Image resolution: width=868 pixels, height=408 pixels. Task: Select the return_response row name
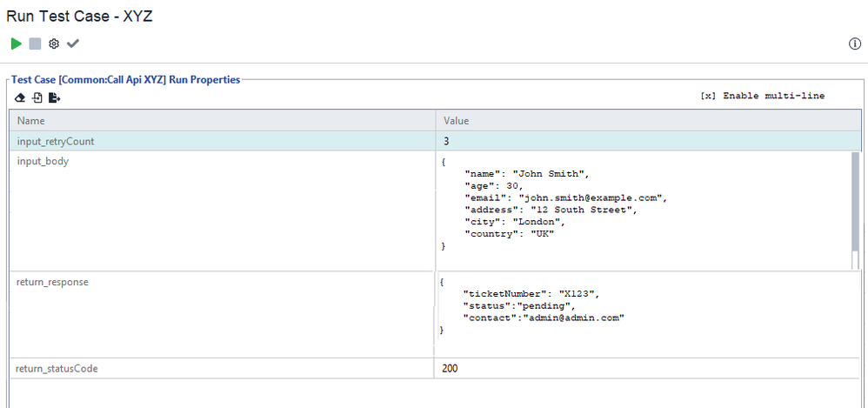(52, 282)
